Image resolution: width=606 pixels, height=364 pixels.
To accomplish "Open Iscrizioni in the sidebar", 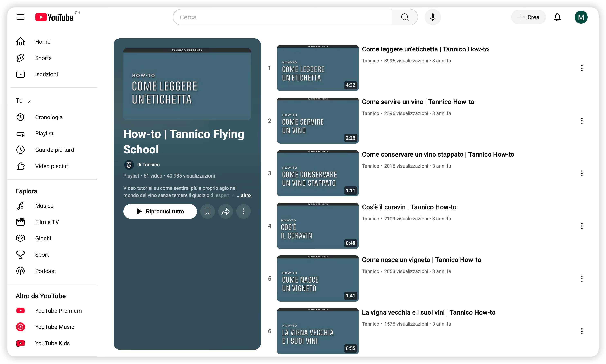I will [46, 74].
